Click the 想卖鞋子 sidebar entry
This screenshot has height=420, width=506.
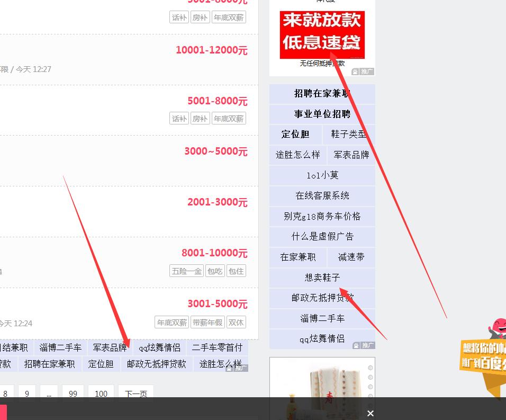[x=322, y=278]
